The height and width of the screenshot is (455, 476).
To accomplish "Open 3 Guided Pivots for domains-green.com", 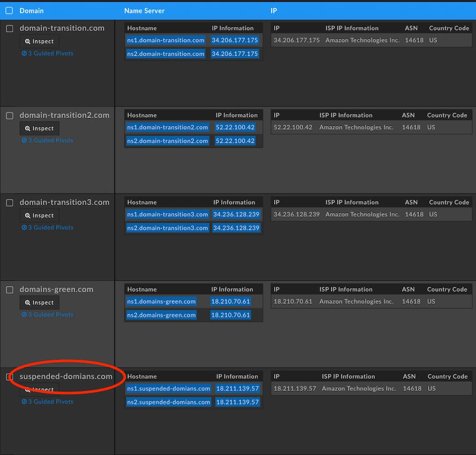I will point(47,315).
